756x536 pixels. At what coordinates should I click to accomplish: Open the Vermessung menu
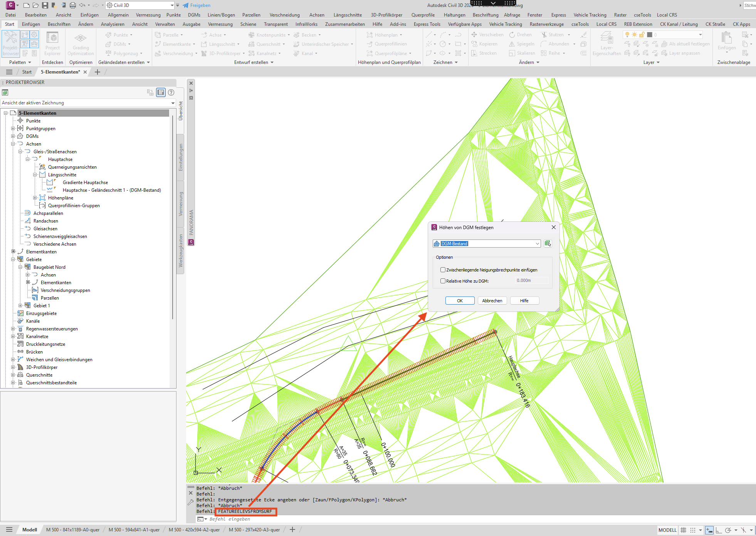coord(148,15)
